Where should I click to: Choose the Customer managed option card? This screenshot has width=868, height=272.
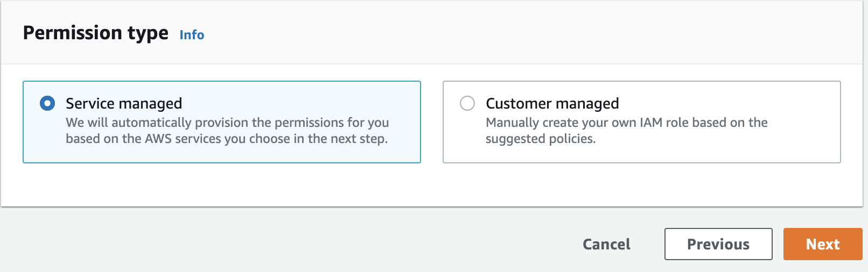642,122
